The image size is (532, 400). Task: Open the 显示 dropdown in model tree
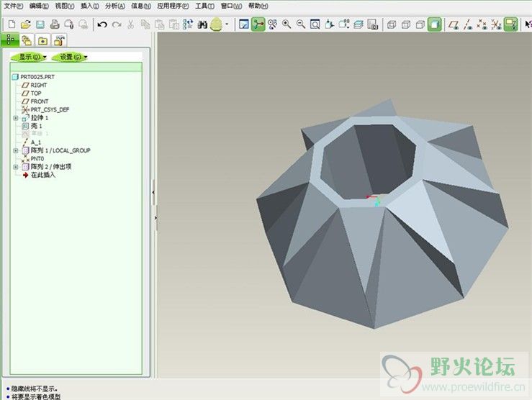(30, 57)
